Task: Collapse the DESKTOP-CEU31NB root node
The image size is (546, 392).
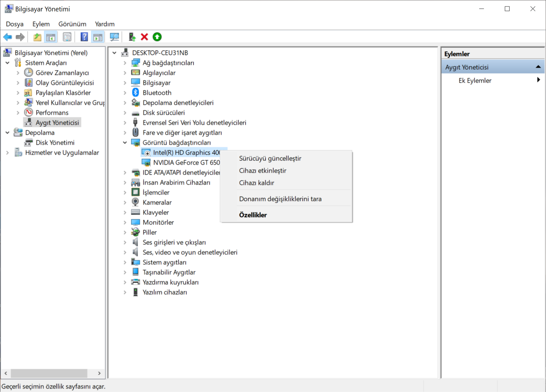Action: pyautogui.click(x=114, y=53)
